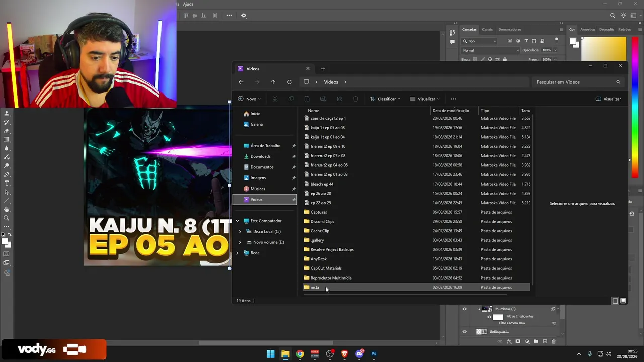Hide the Filtros Inteligentes smart filters

489,317
